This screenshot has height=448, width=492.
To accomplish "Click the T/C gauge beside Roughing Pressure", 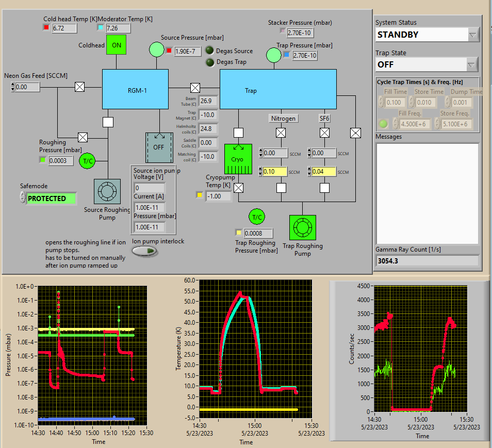I will (x=87, y=161).
